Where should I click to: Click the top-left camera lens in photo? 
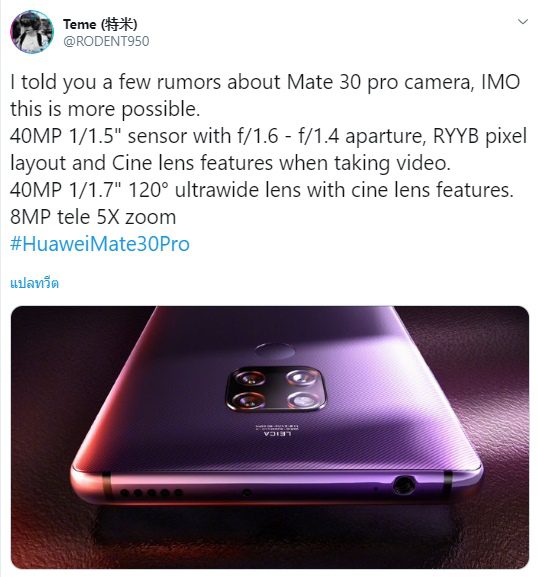250,378
